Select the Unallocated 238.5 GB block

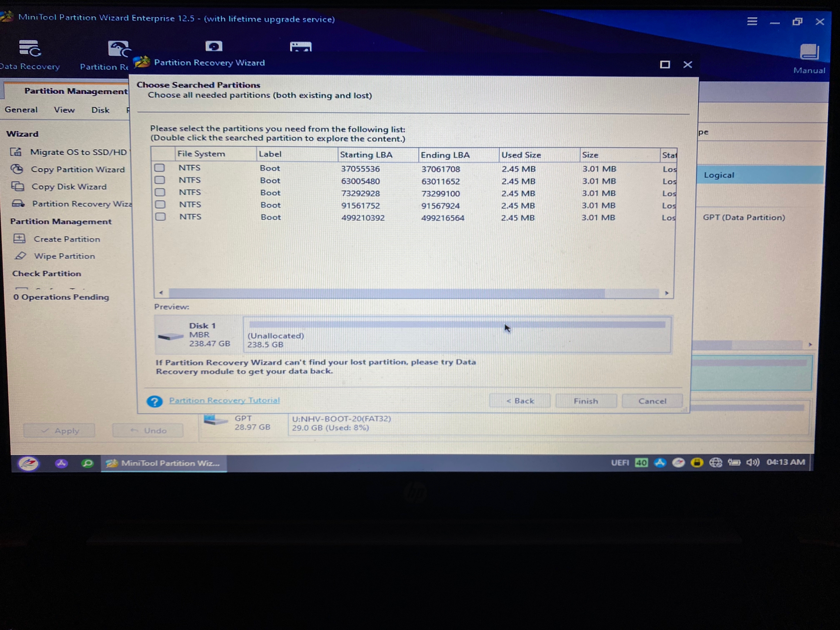[457, 334]
